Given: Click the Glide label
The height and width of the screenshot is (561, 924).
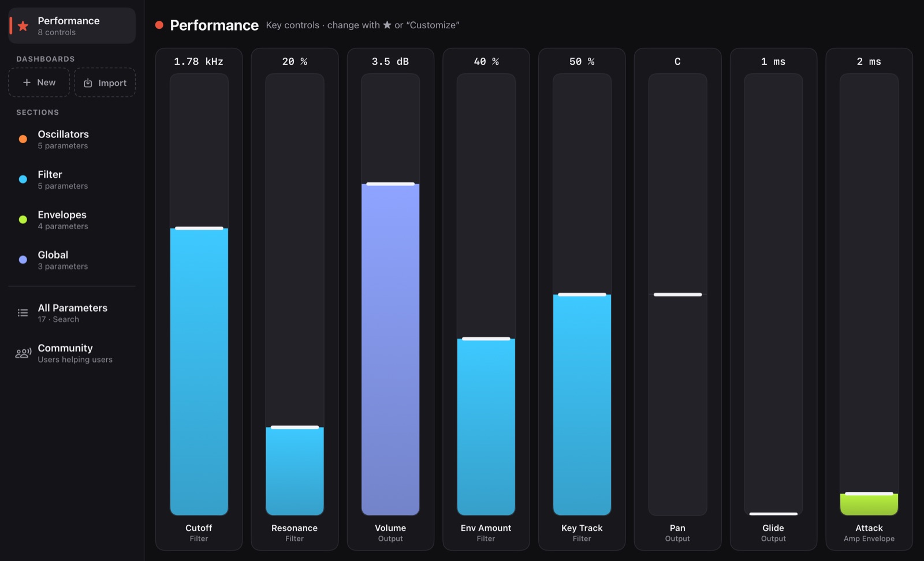Looking at the screenshot, I should coord(773,528).
